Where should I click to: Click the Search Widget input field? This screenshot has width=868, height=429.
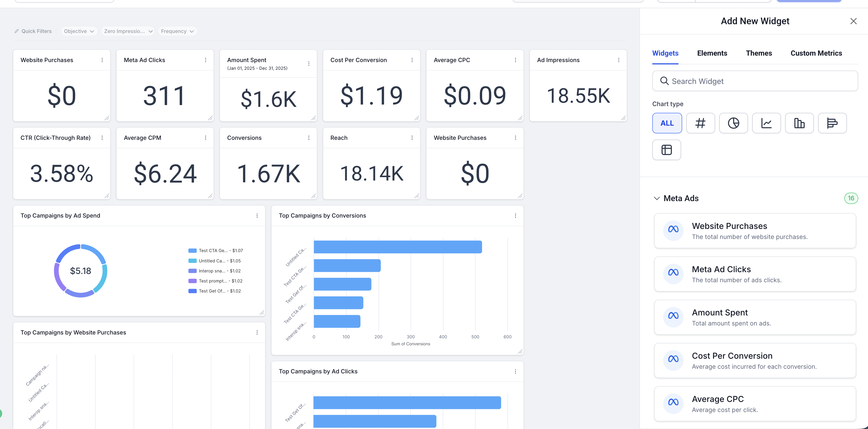755,81
